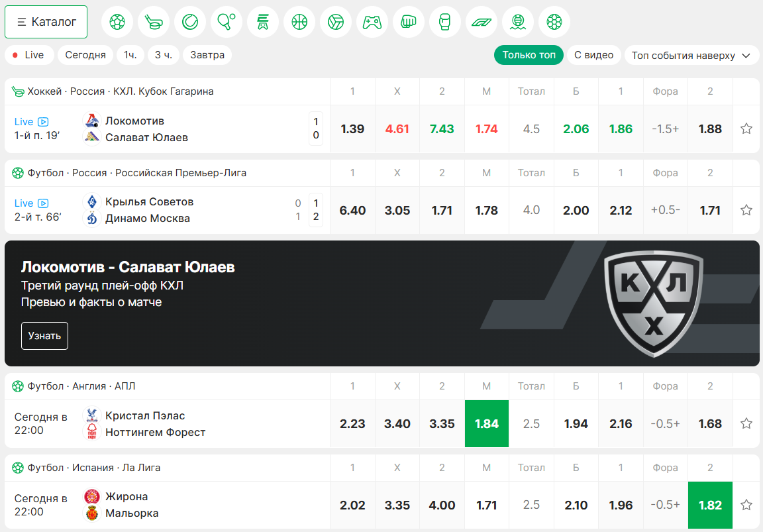The image size is (763, 532).
Task: Toggle the Live events filter
Action: point(28,55)
